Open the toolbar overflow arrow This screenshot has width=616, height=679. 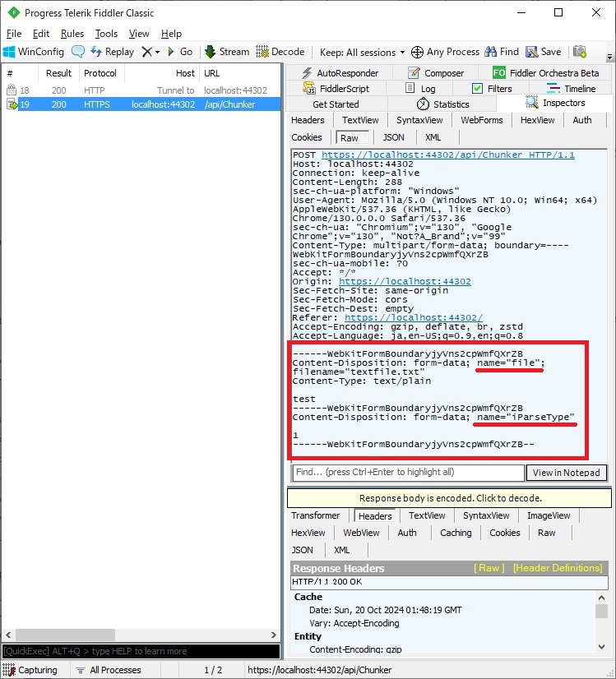tap(609, 57)
